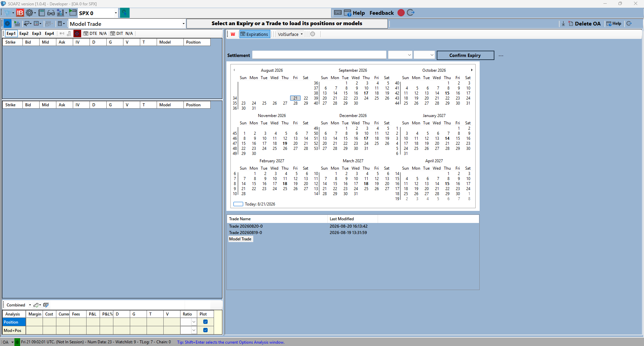Switch to the Exp3 tab
This screenshot has height=346, width=644.
37,34
